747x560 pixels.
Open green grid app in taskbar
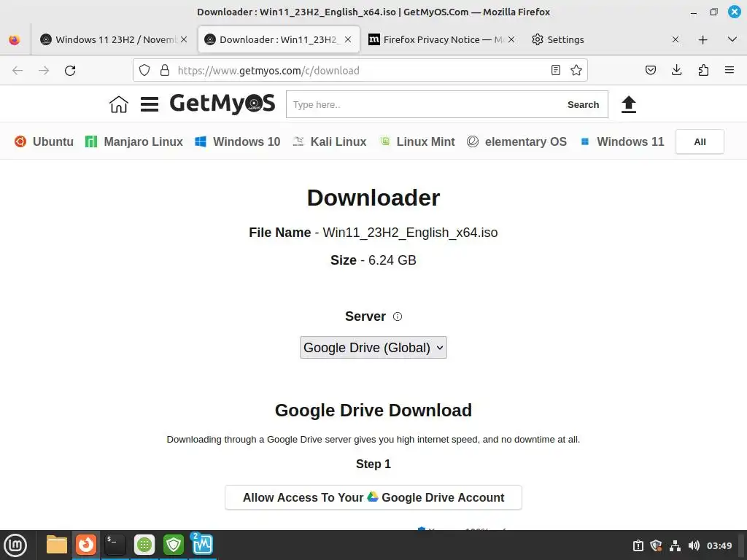point(144,545)
